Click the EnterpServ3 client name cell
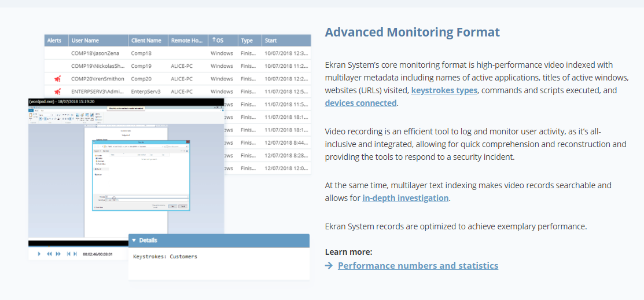 [x=146, y=92]
